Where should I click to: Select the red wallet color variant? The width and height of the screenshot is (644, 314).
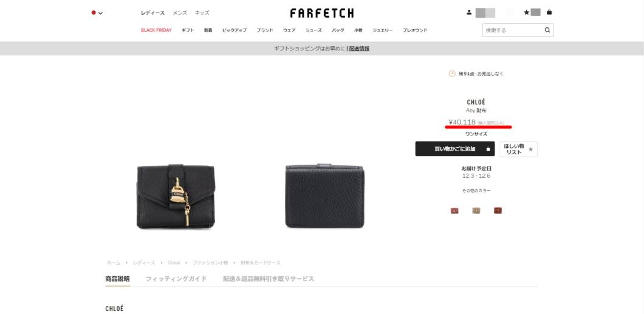tap(454, 211)
